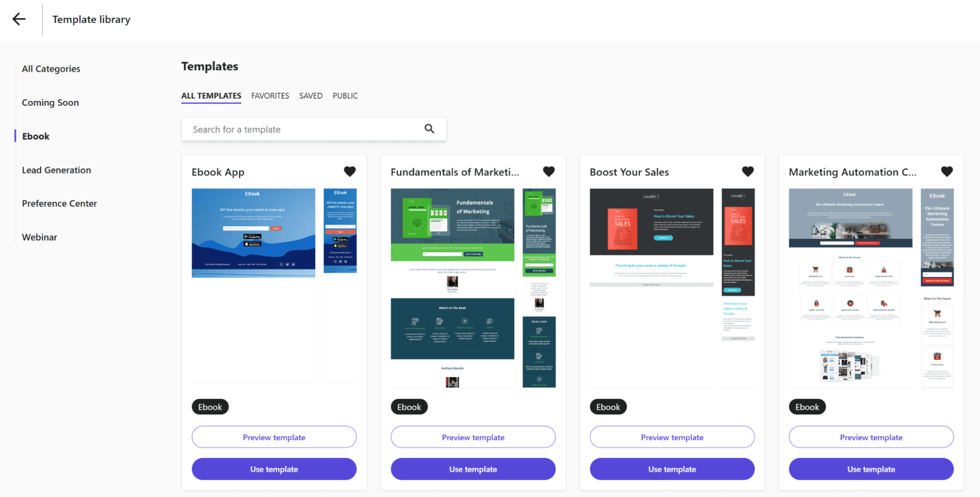Viewport: 980px width, 497px height.
Task: Click Use template on Boost Your Sales
Action: [672, 469]
